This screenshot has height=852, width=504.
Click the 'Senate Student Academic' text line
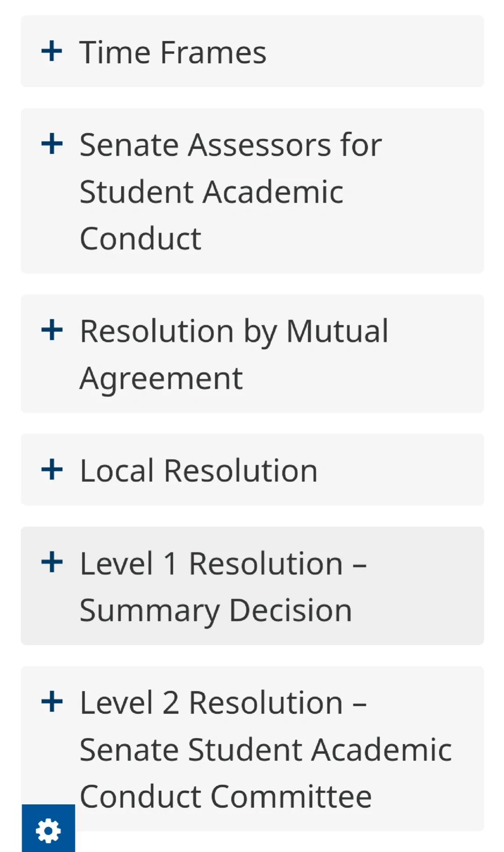[266, 750]
